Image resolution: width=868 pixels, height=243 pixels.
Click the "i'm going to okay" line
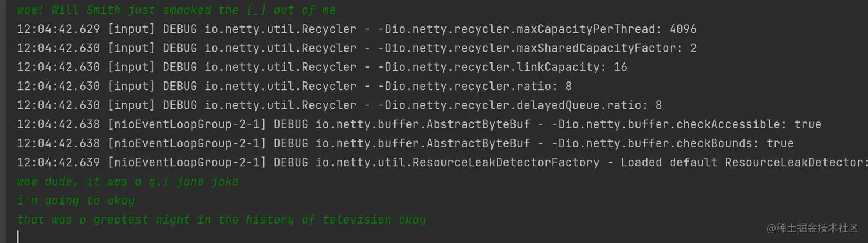pyautogui.click(x=76, y=201)
